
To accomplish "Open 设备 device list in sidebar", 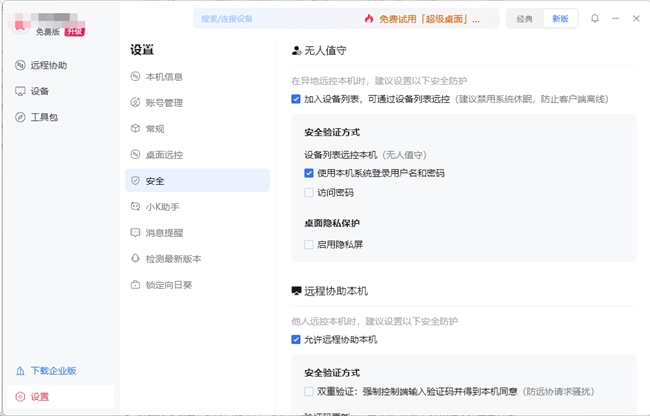I will [39, 91].
